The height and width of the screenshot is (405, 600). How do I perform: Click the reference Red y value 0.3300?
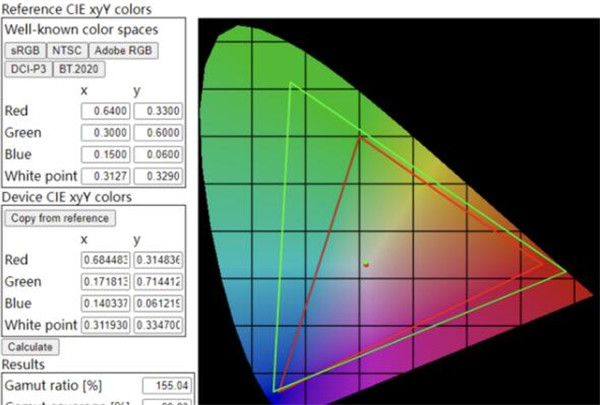tap(157, 110)
